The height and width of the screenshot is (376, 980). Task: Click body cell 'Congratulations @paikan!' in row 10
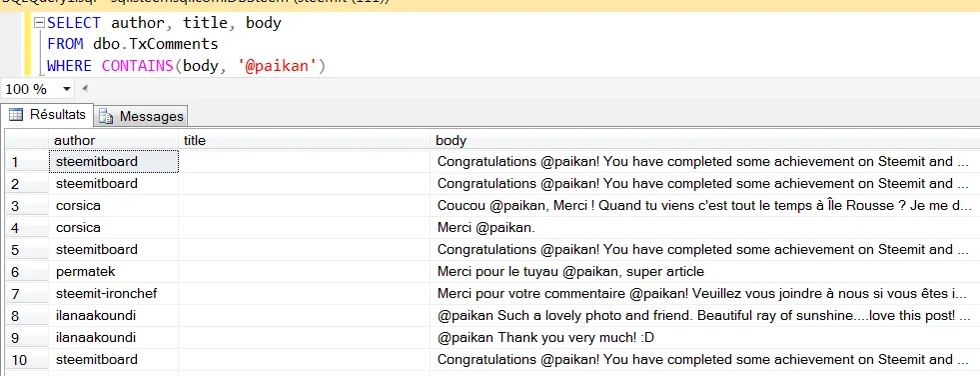point(705,360)
